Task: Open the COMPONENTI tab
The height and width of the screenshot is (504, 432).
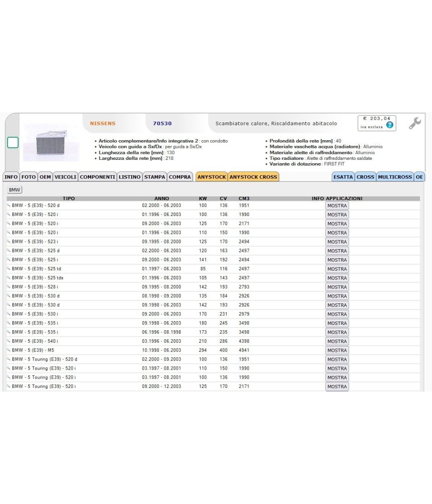Action: (x=97, y=177)
